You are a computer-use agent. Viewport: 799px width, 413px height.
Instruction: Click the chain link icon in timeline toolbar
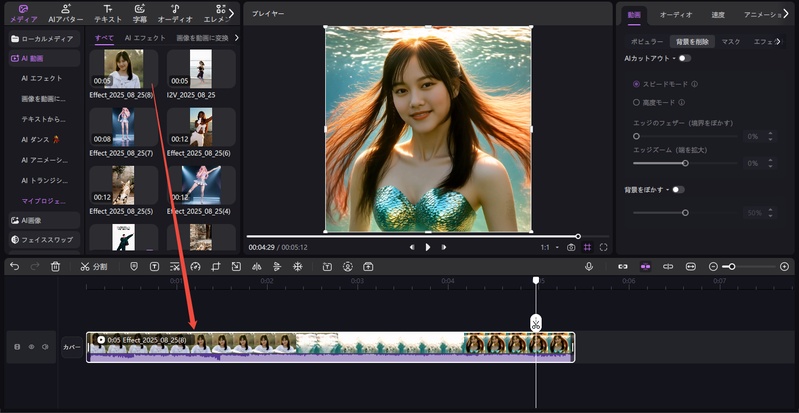tap(623, 266)
